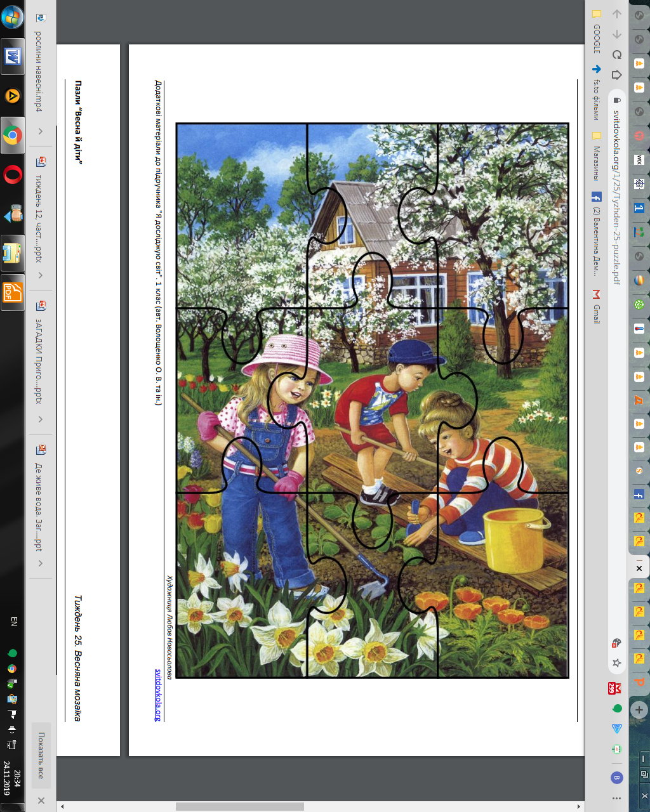Screen dimensions: 650x812
Task: Expand options for тиждень 12 pptx download
Action: [41, 275]
